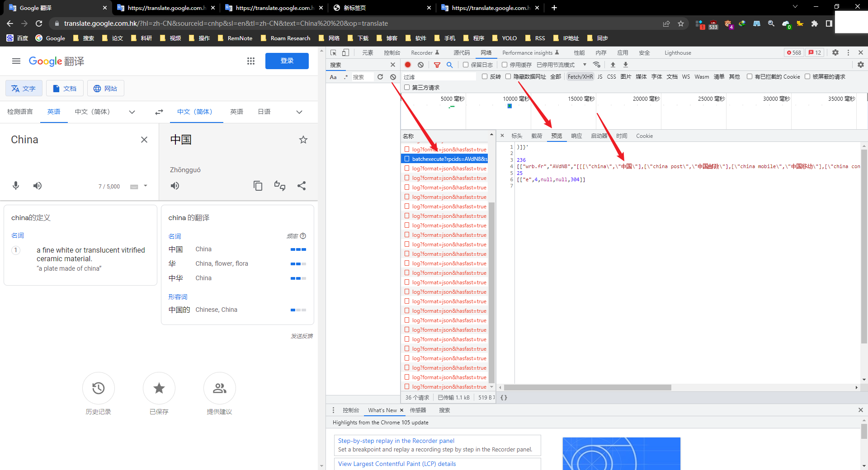Open the Websites (网站) translation mode
Viewport: 868px width, 470px height.
pyautogui.click(x=105, y=88)
